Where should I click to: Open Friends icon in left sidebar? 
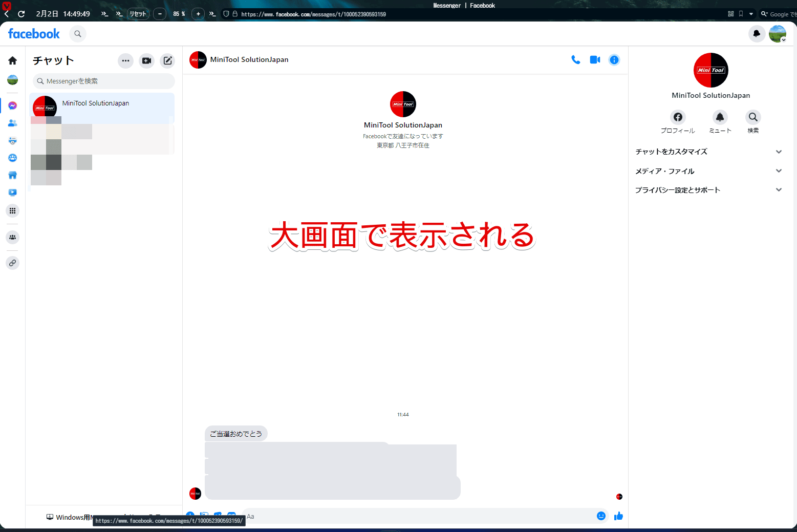pyautogui.click(x=13, y=123)
